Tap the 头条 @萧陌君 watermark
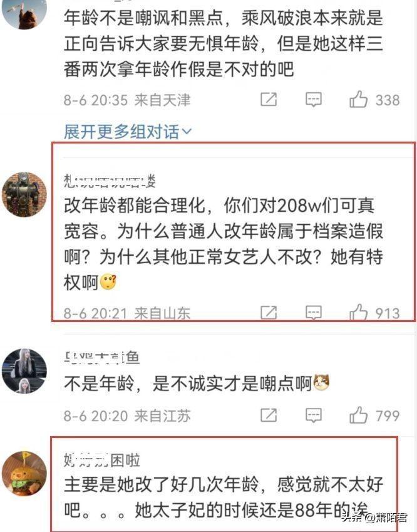This screenshot has height=532, width=417. click(374, 518)
